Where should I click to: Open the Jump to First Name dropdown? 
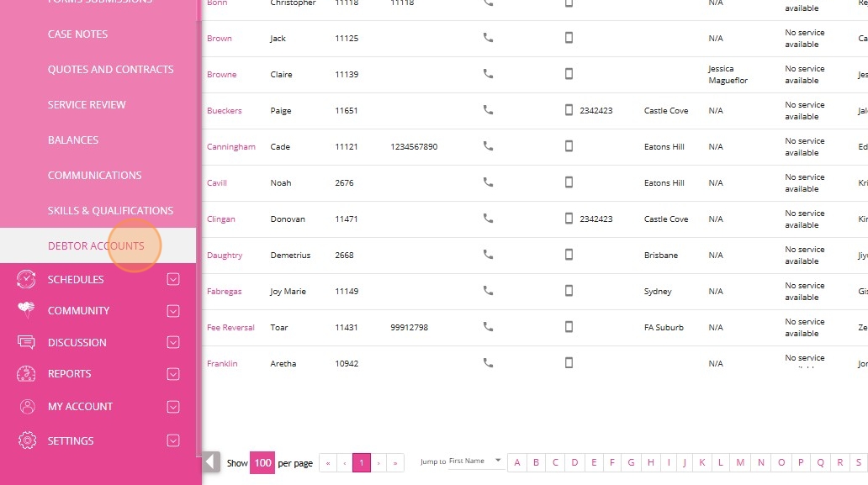click(x=475, y=461)
